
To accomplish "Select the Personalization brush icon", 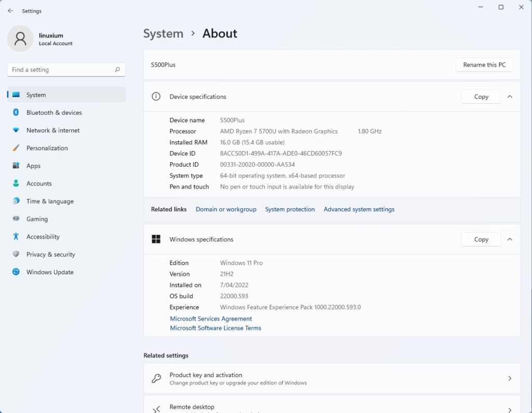I will (16, 148).
